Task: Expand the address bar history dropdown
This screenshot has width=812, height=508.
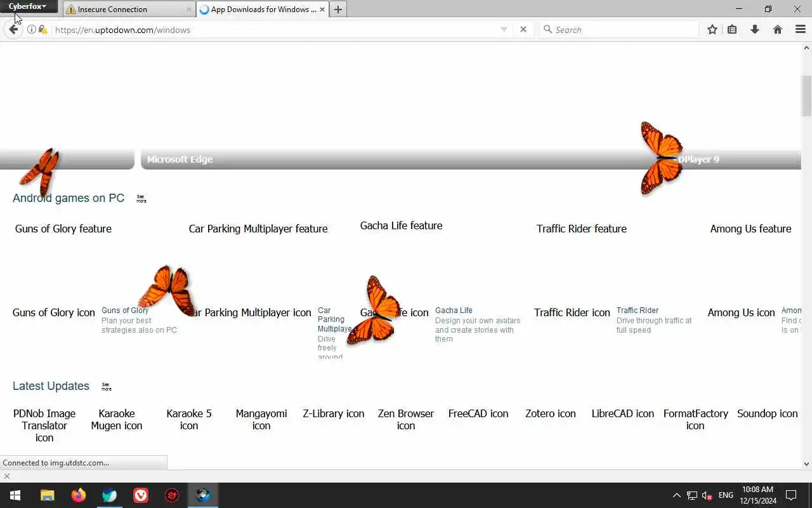Action: (x=504, y=29)
